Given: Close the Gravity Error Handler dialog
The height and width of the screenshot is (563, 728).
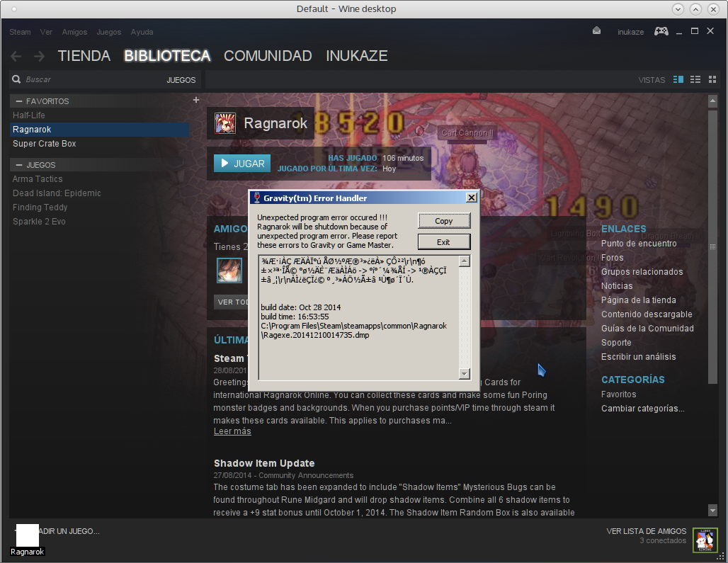Looking at the screenshot, I should (x=471, y=198).
